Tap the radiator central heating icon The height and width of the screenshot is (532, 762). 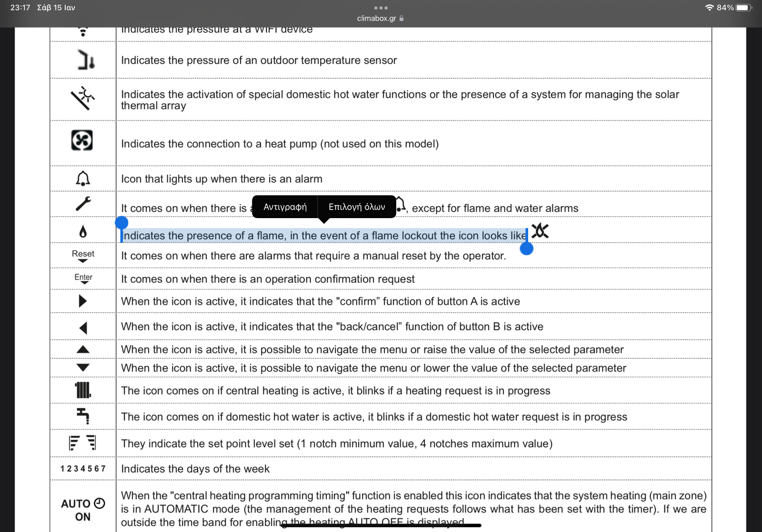(x=83, y=390)
